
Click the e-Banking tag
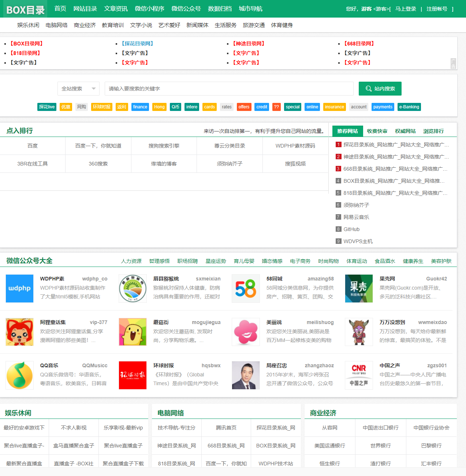[409, 107]
